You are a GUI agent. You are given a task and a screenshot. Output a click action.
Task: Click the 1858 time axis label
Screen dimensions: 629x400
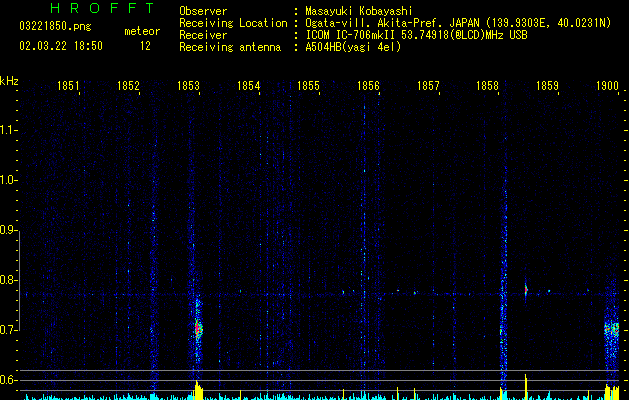pyautogui.click(x=487, y=86)
